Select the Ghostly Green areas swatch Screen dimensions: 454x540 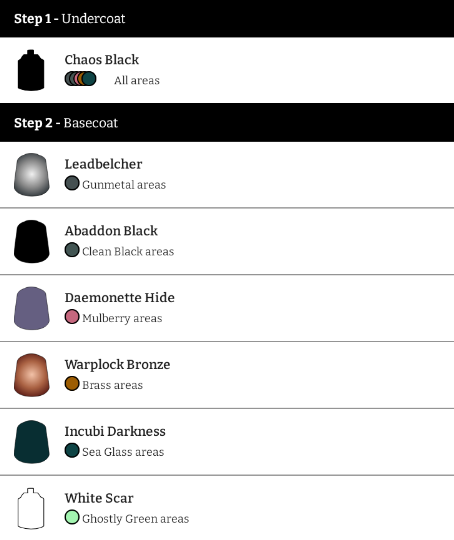(72, 517)
